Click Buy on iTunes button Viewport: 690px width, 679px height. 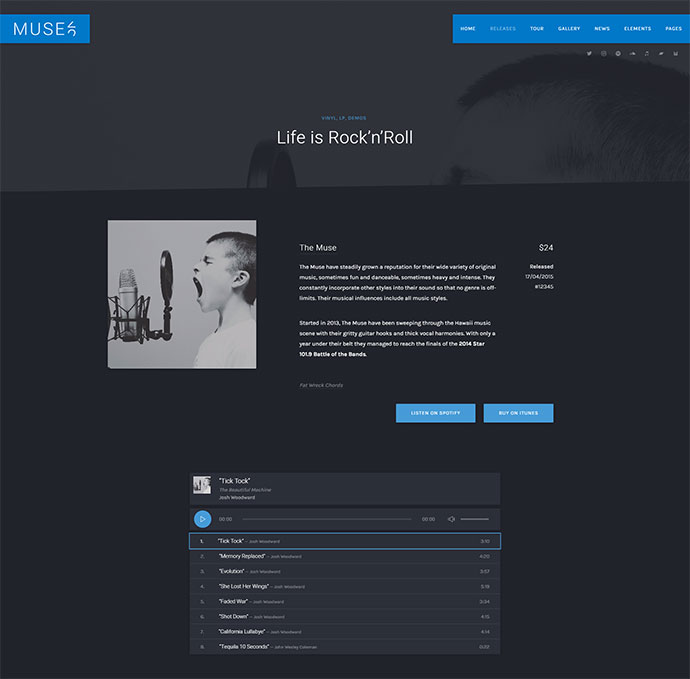pyautogui.click(x=518, y=413)
